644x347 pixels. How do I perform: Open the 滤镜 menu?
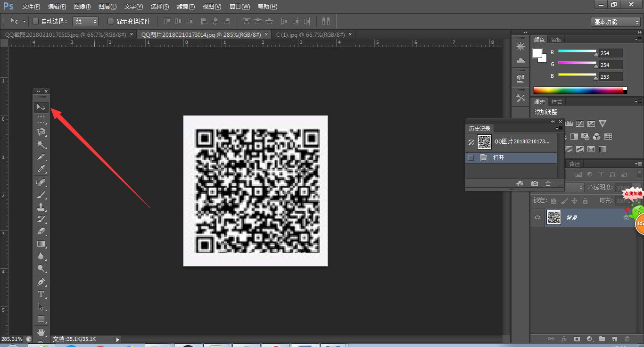pos(185,6)
